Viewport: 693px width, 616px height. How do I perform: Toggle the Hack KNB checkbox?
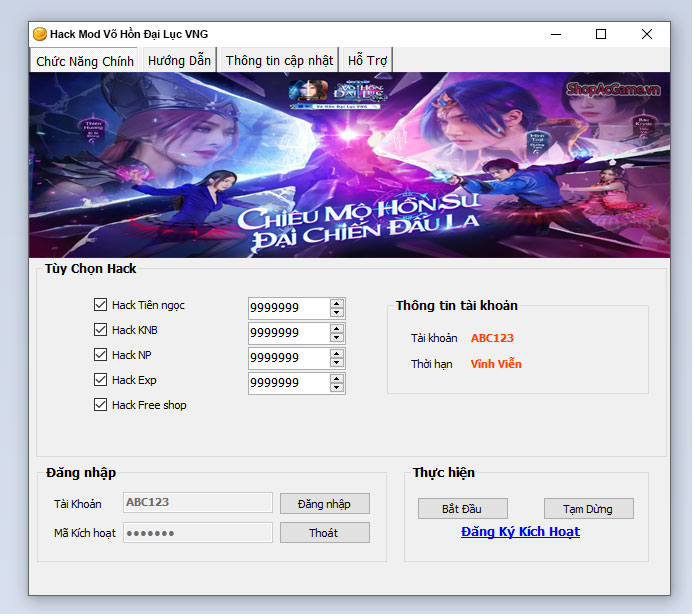click(x=100, y=330)
